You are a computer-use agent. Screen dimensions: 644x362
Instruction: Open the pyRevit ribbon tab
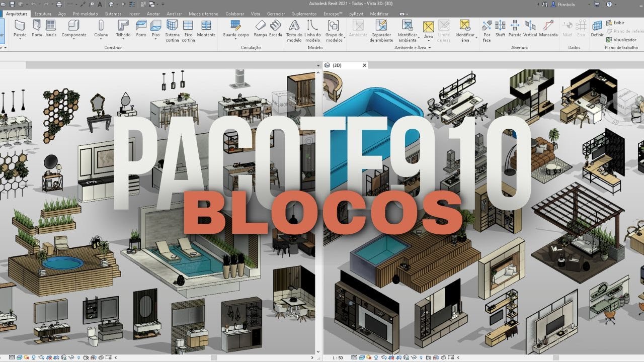356,14
